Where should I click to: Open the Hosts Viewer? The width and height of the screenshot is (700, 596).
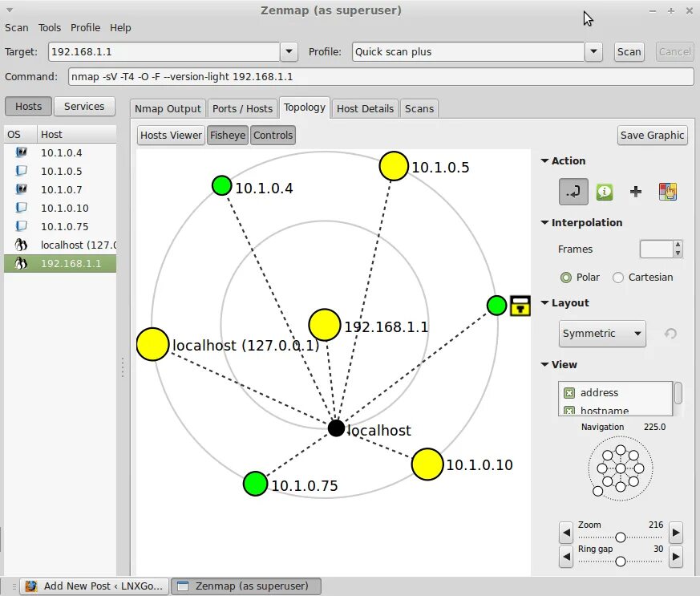pyautogui.click(x=171, y=136)
